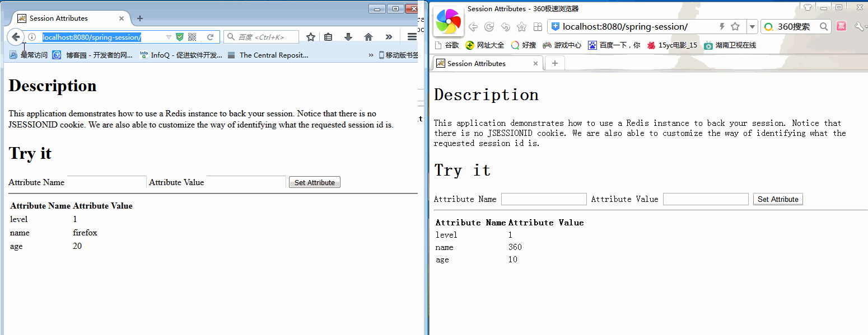Open 移动版书签 bookmark folder
The width and height of the screenshot is (868, 335).
click(398, 55)
